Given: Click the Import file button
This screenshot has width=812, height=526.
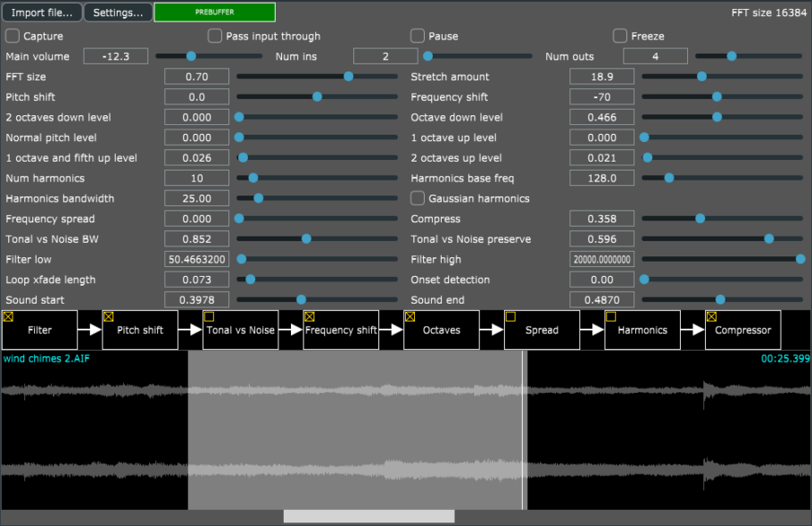Looking at the screenshot, I should point(41,13).
